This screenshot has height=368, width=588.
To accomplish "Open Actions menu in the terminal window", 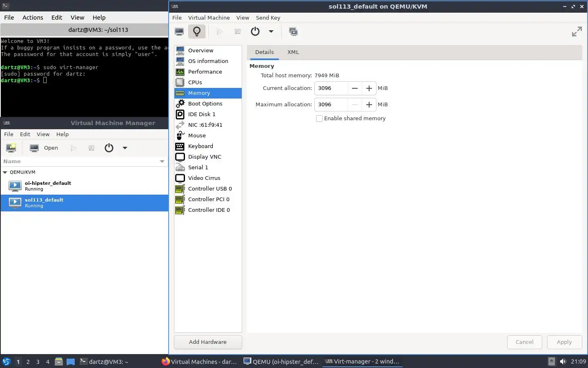I will [x=33, y=18].
